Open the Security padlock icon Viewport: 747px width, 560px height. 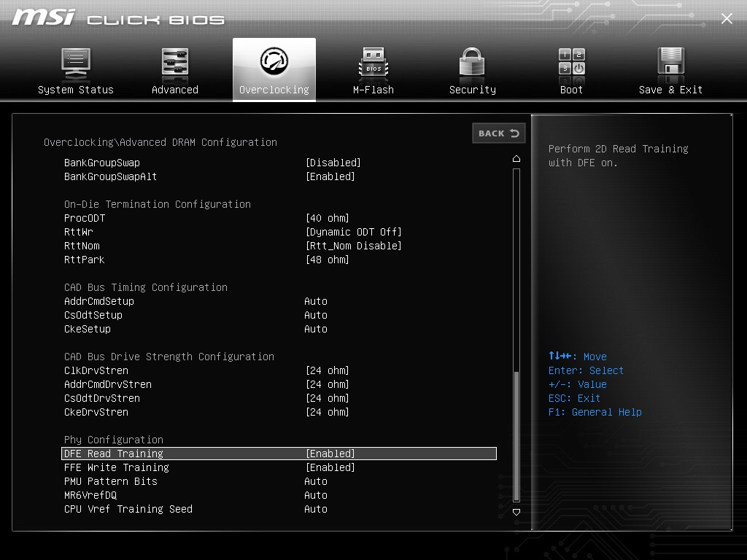[x=472, y=62]
